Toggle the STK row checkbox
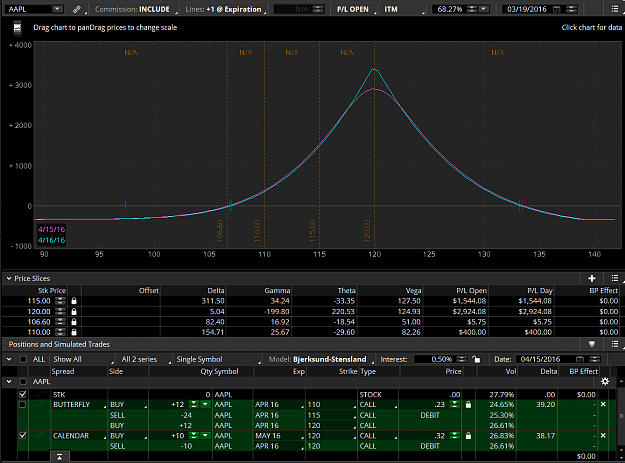The height and width of the screenshot is (463, 625). click(x=23, y=394)
